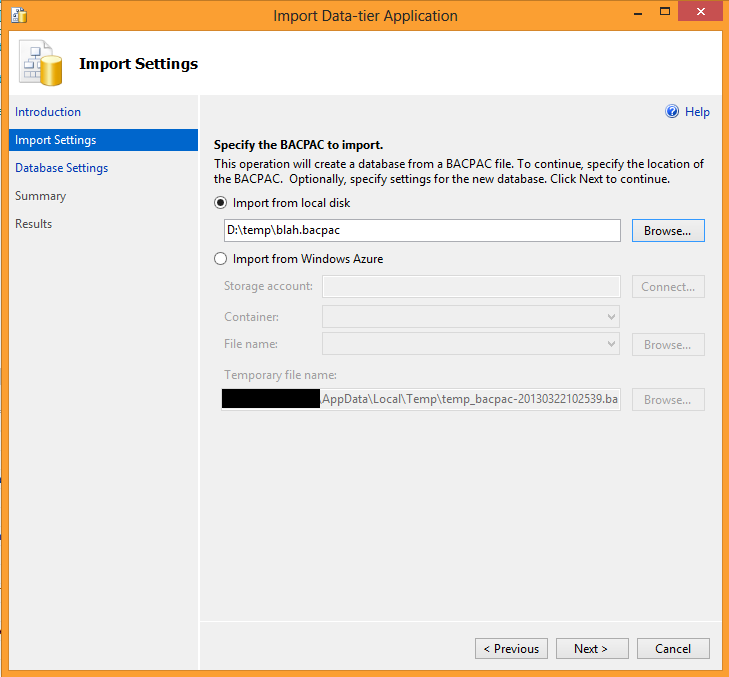Expand the Container dropdown
The height and width of the screenshot is (677, 729).
(x=611, y=317)
